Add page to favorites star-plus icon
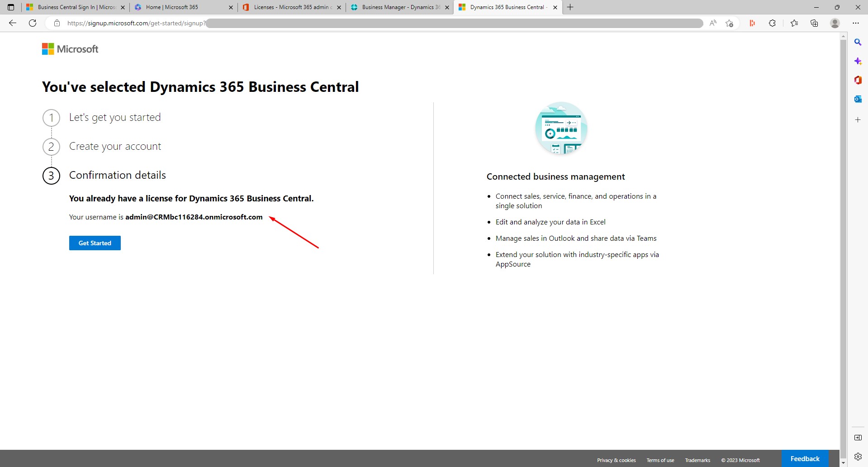Screen dimensions: 868x467 [x=729, y=23]
